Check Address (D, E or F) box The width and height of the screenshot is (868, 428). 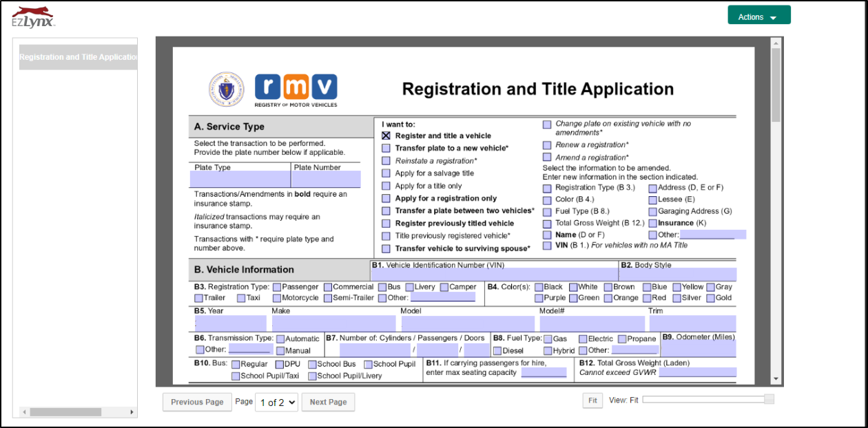click(652, 188)
